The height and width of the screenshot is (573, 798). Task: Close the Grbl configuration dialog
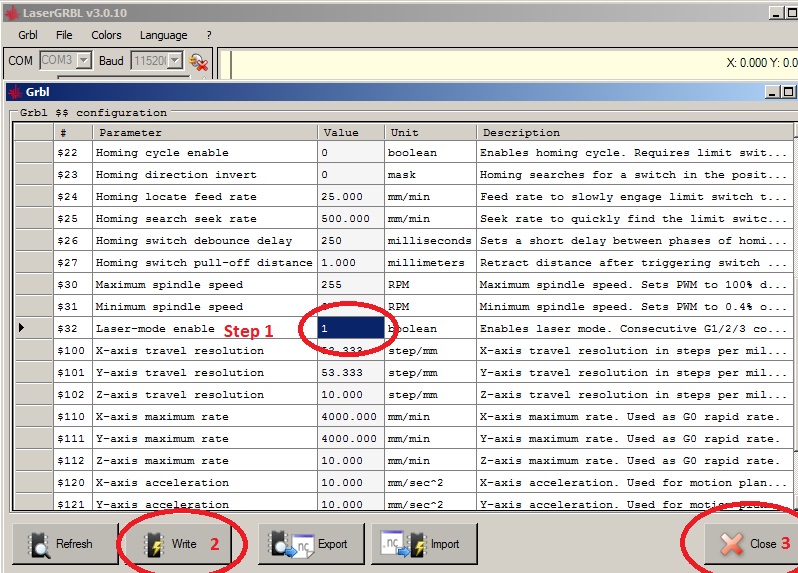click(751, 544)
